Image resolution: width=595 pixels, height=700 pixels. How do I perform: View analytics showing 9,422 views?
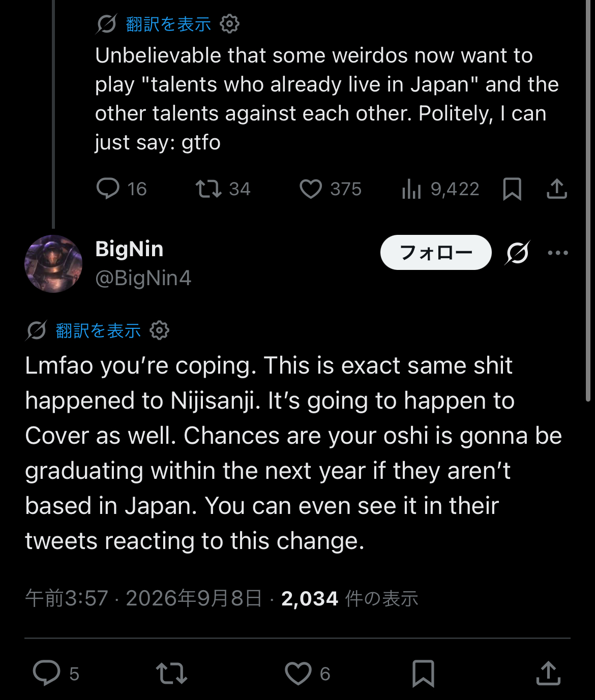412,189
